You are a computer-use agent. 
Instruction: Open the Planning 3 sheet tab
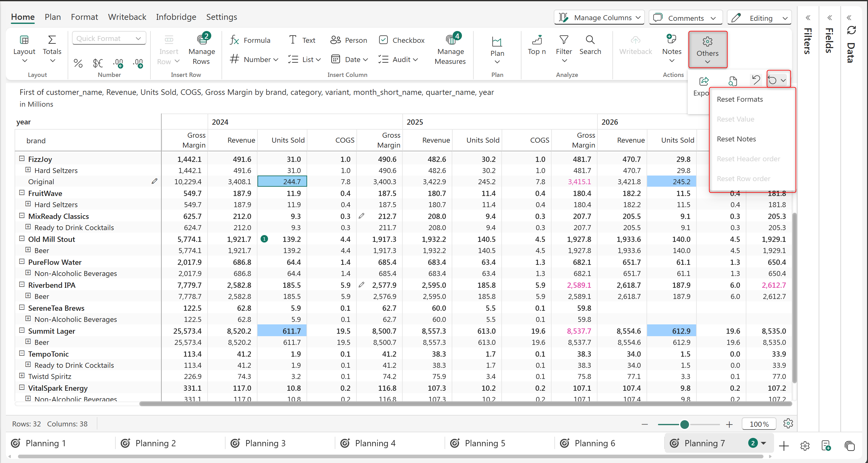click(x=265, y=443)
